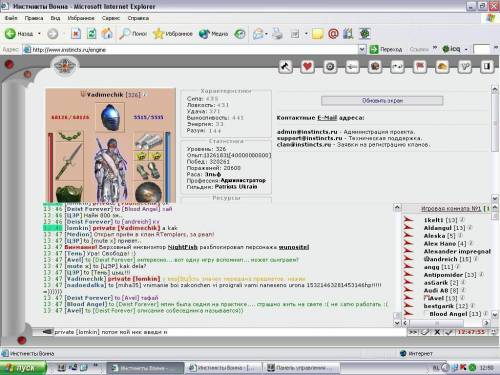The width and height of the screenshot is (500, 375).
Task: Switch to Панель управления taskbar window
Action: 301,368
